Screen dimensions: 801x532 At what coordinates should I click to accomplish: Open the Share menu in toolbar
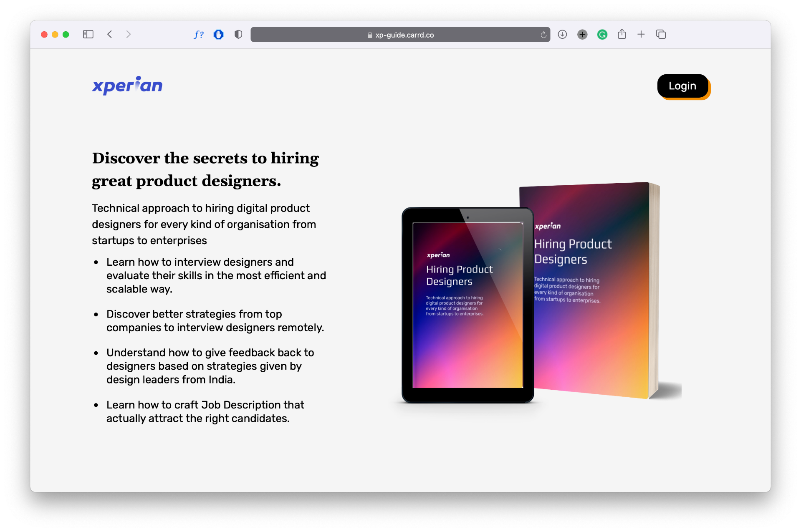[622, 34]
